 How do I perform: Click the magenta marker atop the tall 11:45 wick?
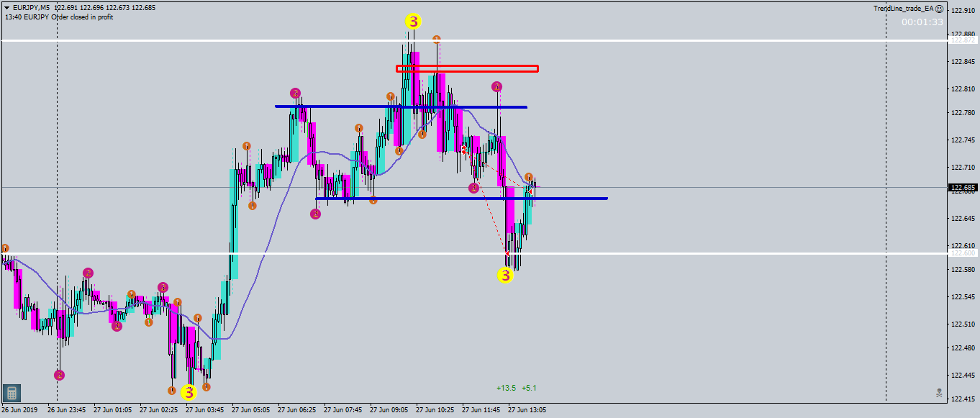496,86
